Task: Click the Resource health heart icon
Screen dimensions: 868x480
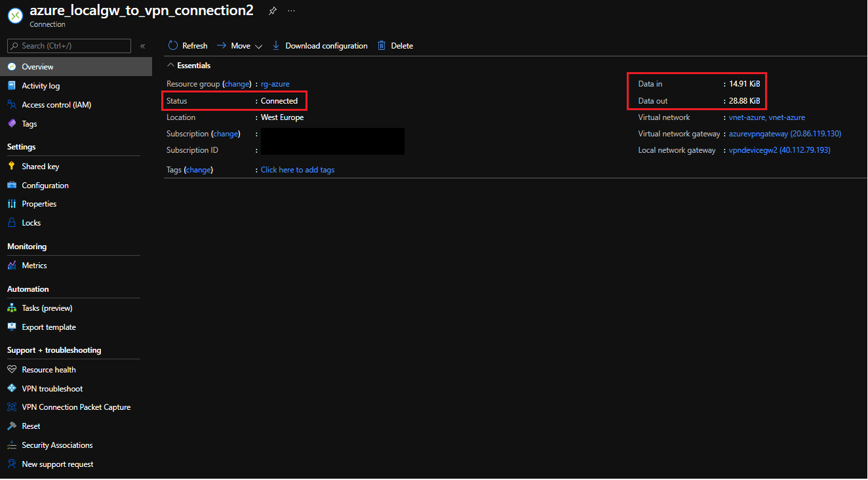Action: coord(12,370)
